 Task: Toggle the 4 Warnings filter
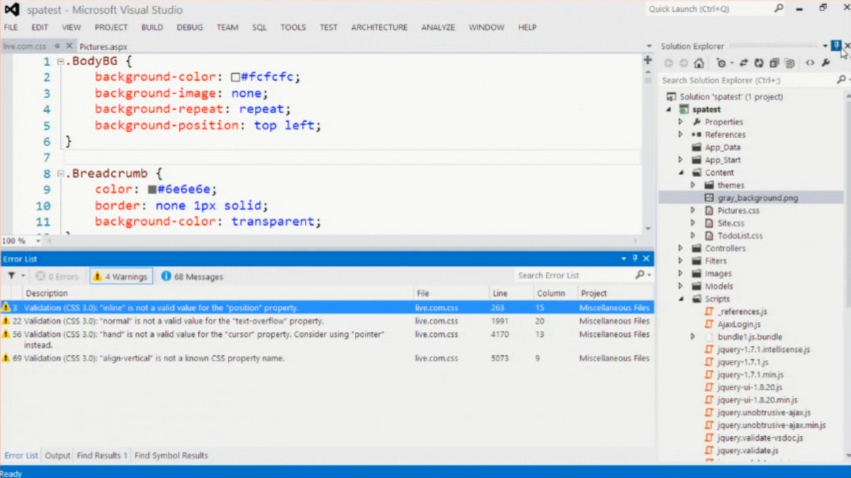(x=120, y=276)
